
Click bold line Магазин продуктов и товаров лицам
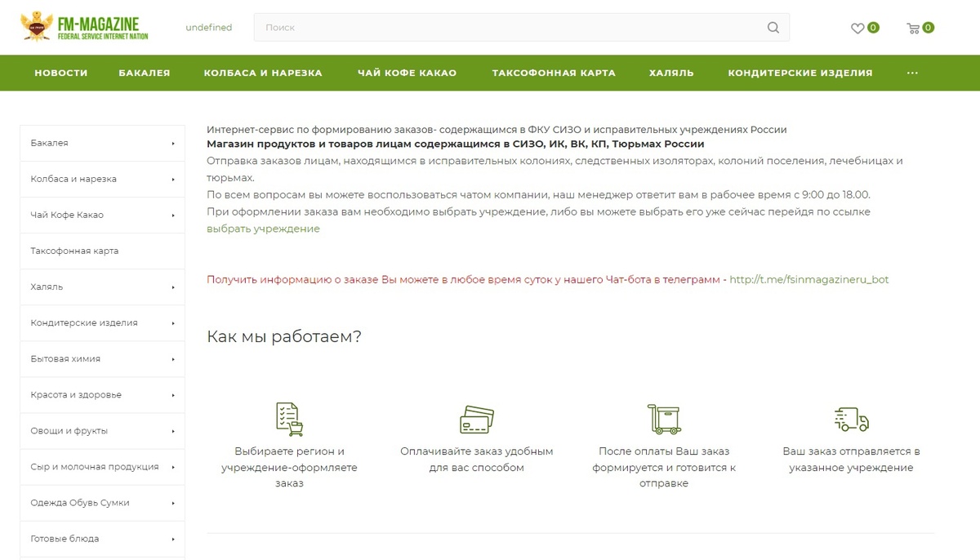[455, 144]
